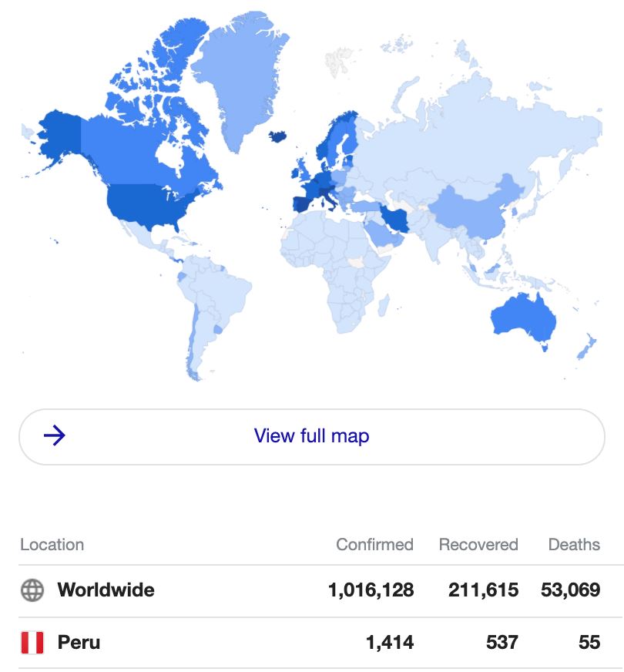
Task: Select the Peru row label
Action: [79, 642]
